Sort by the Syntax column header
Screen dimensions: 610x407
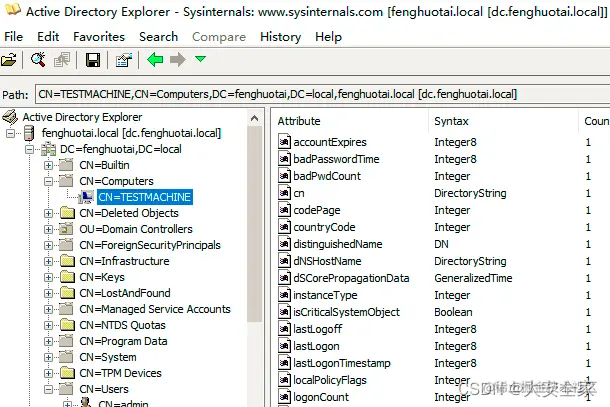(504, 121)
